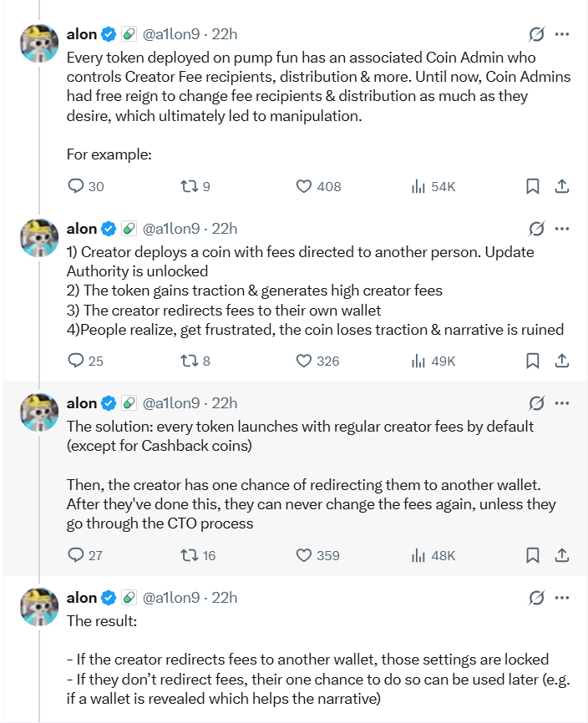The width and height of the screenshot is (588, 723).
Task: Open the '22h' timestamp on 'The result' tweet
Action: click(x=224, y=597)
